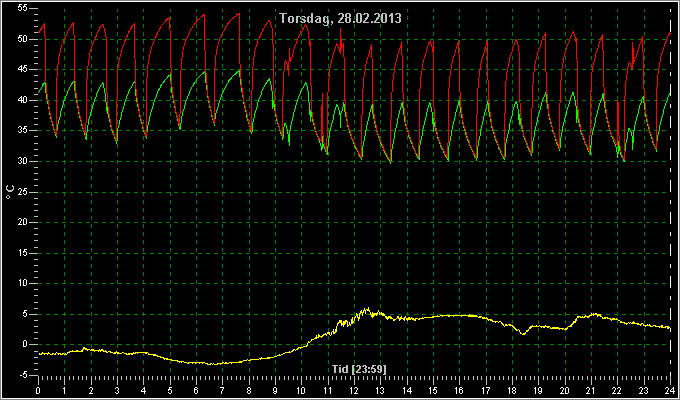Click hour "3" on the time axis
The height and width of the screenshot is (400, 680).
[117, 390]
